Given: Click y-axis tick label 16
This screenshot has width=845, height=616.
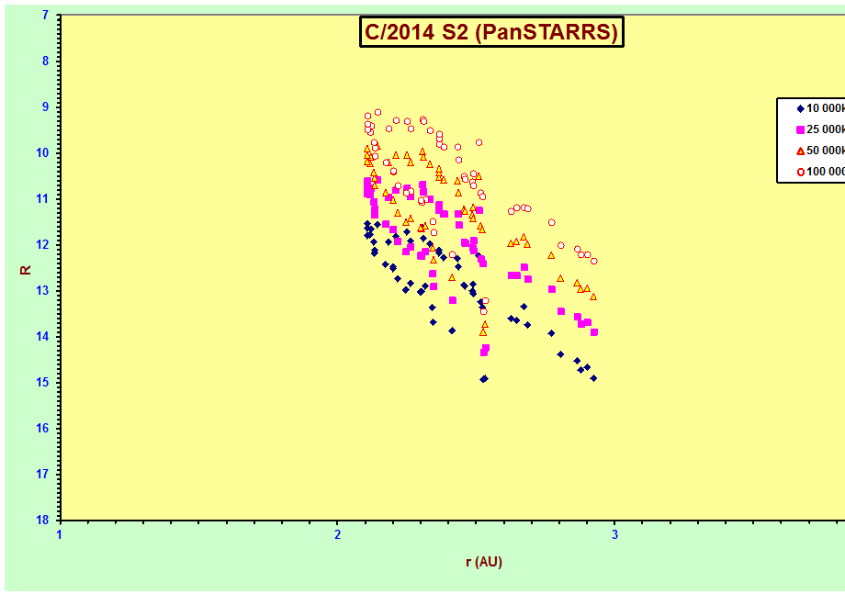Looking at the screenshot, I should click(x=42, y=429).
